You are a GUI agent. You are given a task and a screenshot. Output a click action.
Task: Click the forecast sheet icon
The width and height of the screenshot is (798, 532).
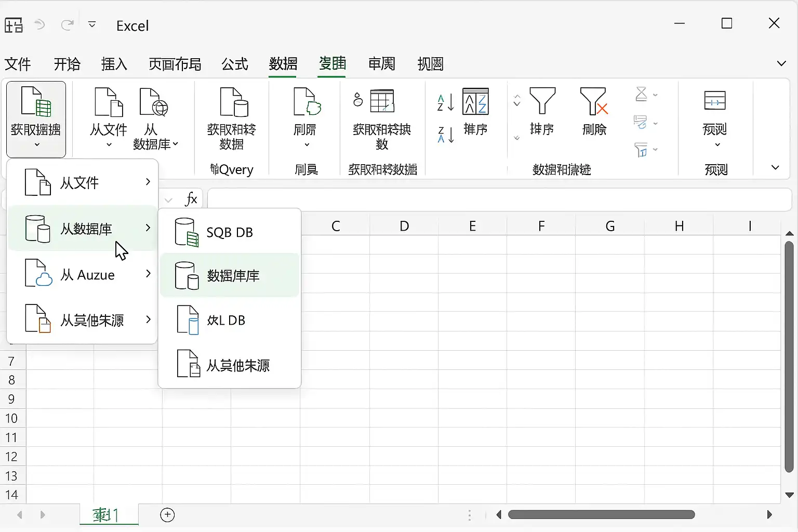tap(715, 101)
